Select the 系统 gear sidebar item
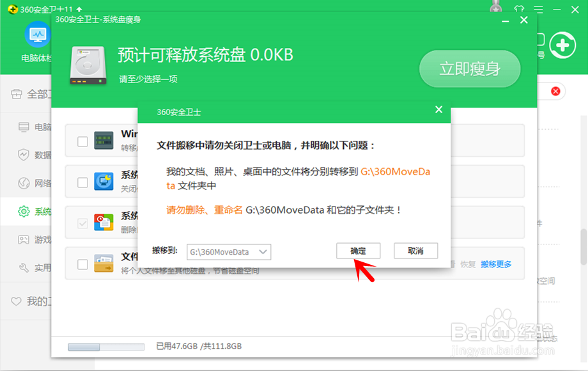Screen dimensions: 588x371 (35, 212)
